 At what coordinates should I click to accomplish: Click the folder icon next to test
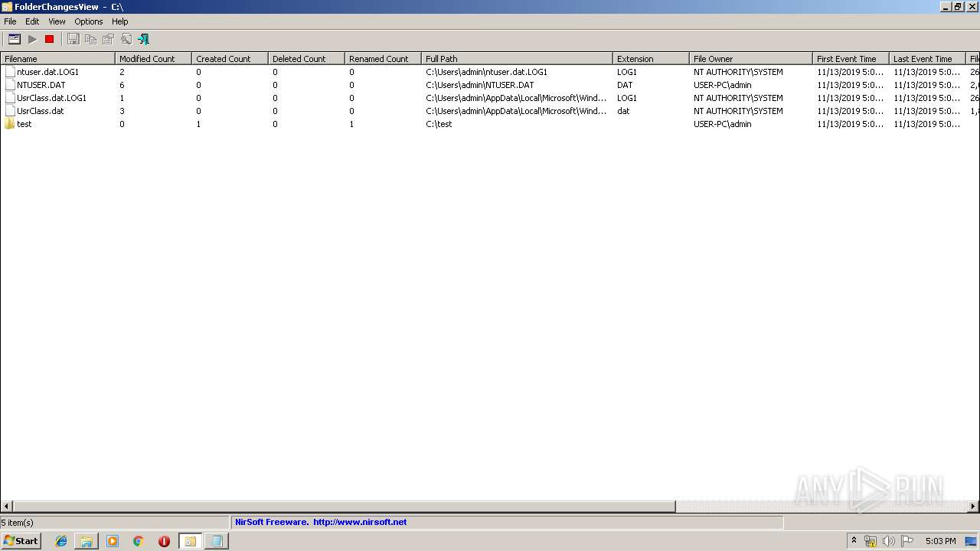pos(10,124)
